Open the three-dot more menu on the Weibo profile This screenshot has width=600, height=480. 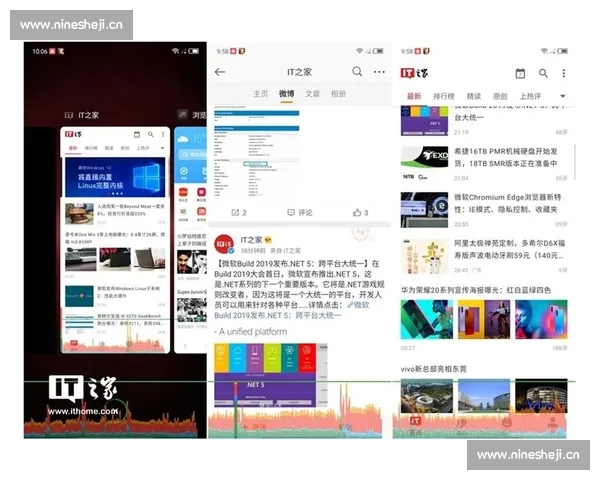379,72
